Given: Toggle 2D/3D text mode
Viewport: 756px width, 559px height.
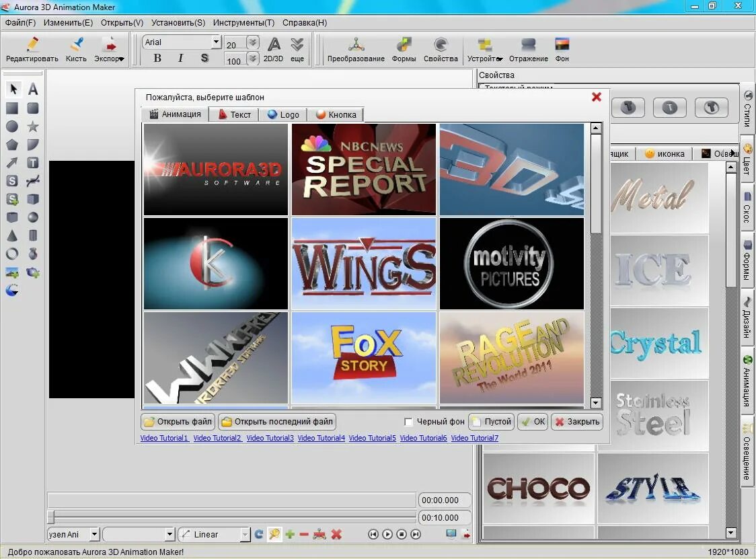Looking at the screenshot, I should pos(273,50).
